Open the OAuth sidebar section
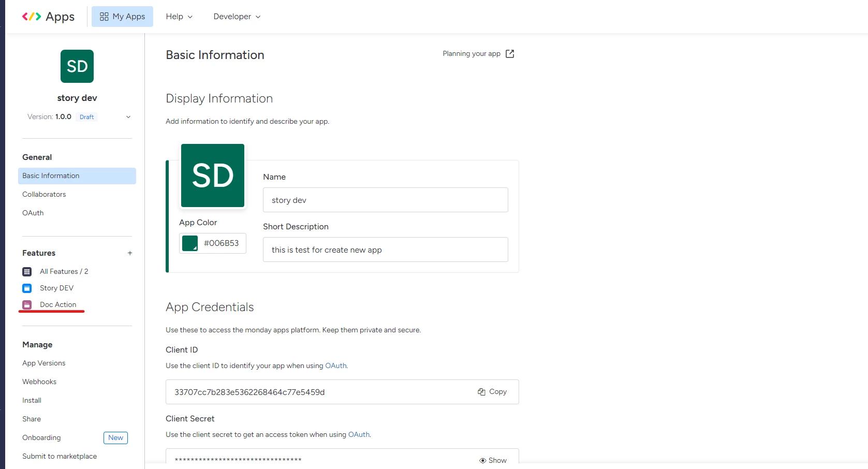Screen dimensions: 868x469 pyautogui.click(x=33, y=213)
